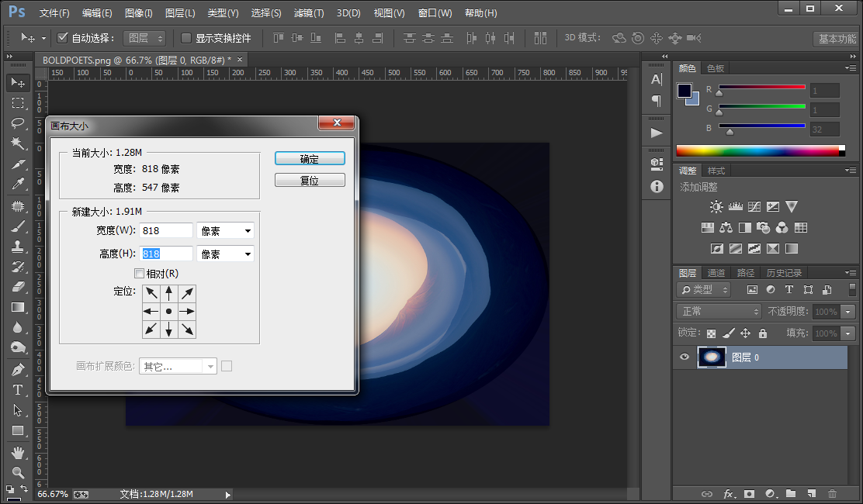Add a Brightness/Contrast adjustment
863x504 pixels.
[716, 207]
